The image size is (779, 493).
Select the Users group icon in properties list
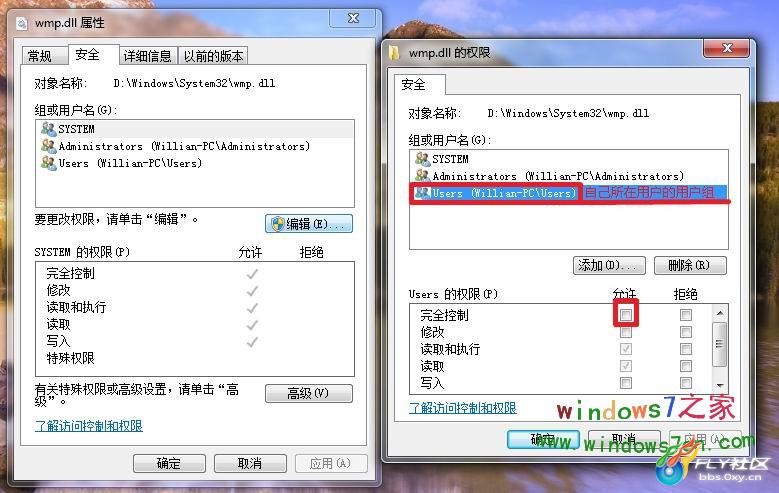pyautogui.click(x=48, y=163)
